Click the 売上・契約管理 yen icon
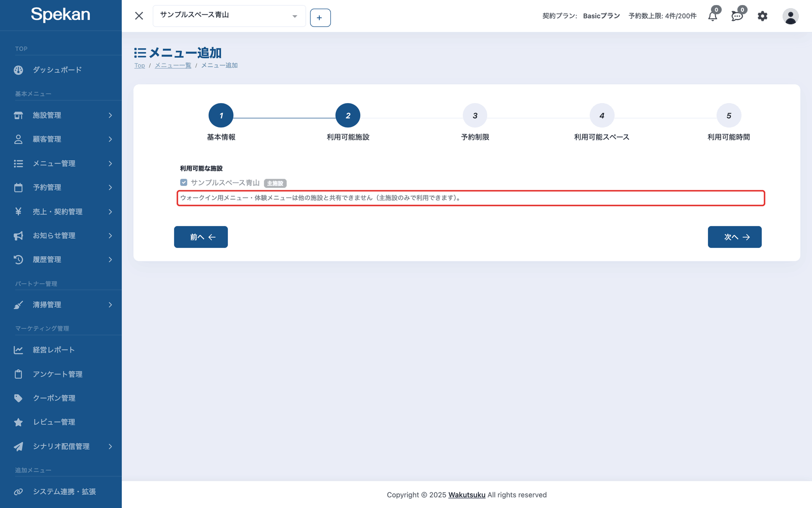Image resolution: width=812 pixels, height=508 pixels. click(18, 211)
